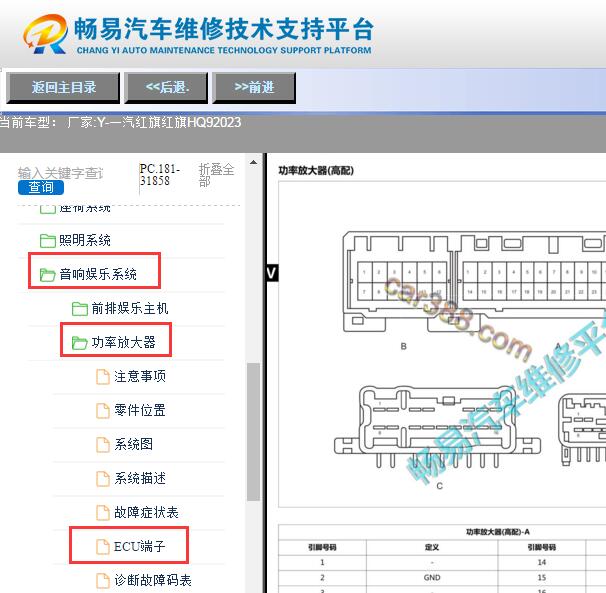Open the 系统图 page

pos(133,445)
